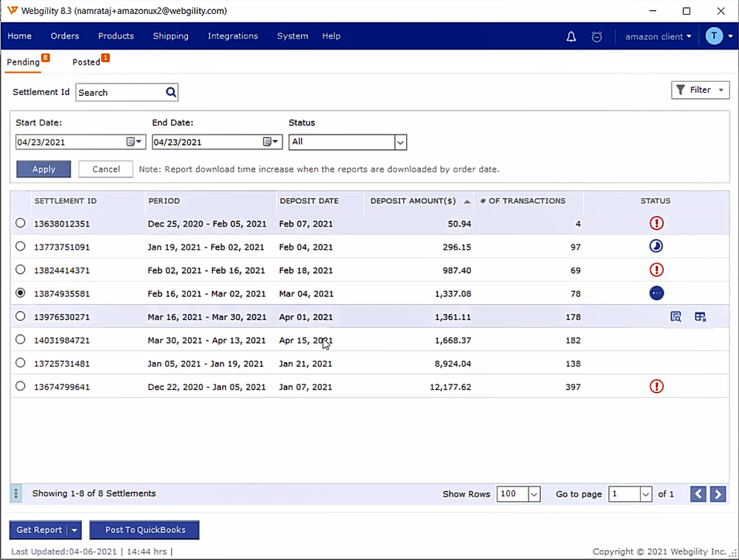The height and width of the screenshot is (560, 739).
Task: Open the Home menu
Action: coord(19,36)
